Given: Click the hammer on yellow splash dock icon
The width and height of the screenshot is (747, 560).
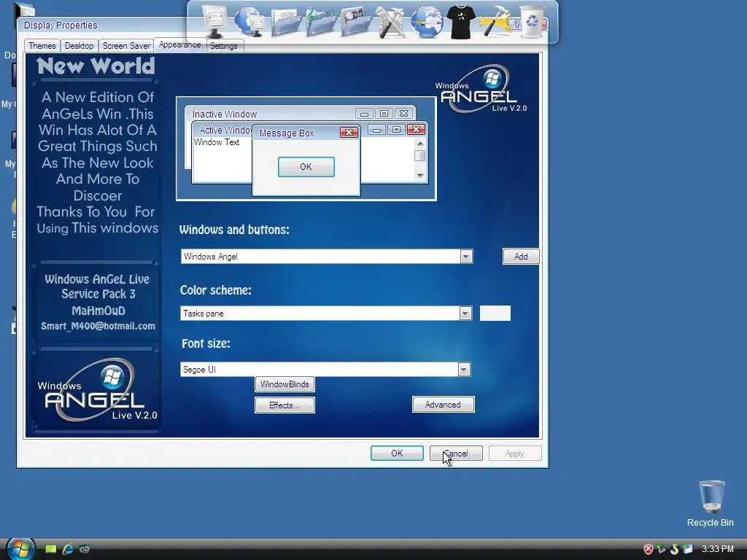Looking at the screenshot, I should point(494,22).
